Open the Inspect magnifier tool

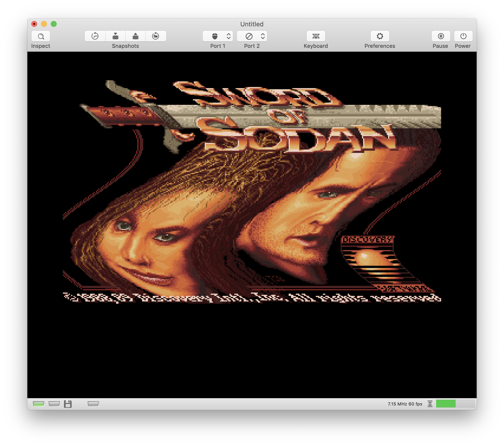pos(41,36)
